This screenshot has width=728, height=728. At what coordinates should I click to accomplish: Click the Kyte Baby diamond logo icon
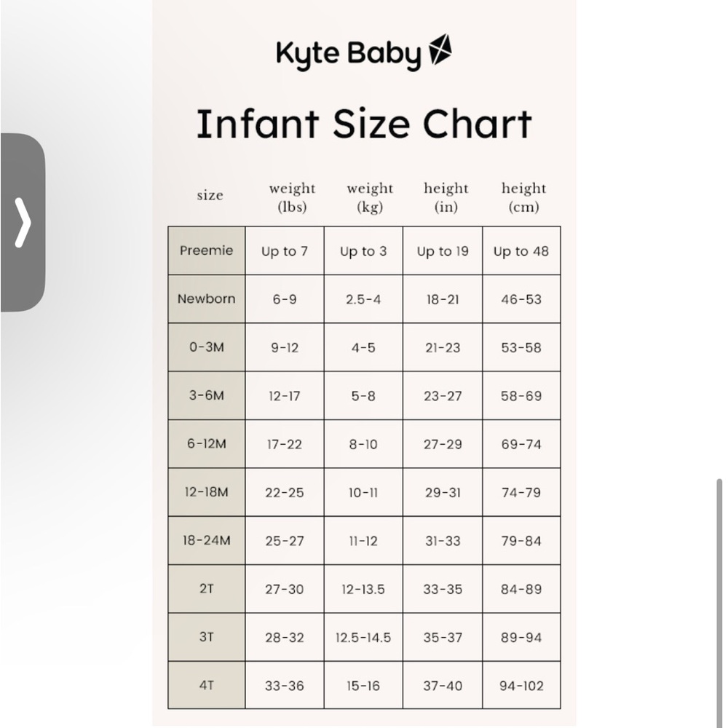441,52
